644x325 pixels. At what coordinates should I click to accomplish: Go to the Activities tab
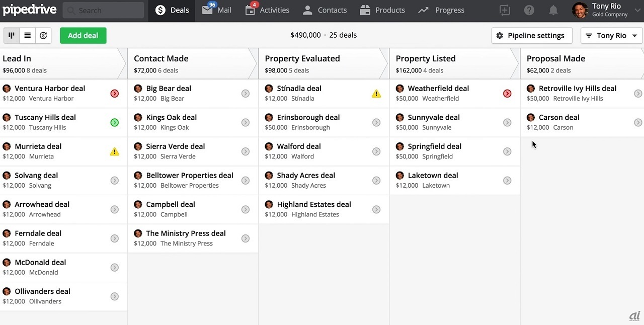(x=267, y=10)
